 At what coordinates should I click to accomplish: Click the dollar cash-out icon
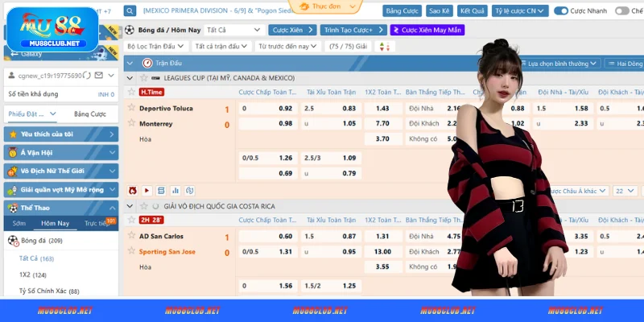[x=190, y=191]
